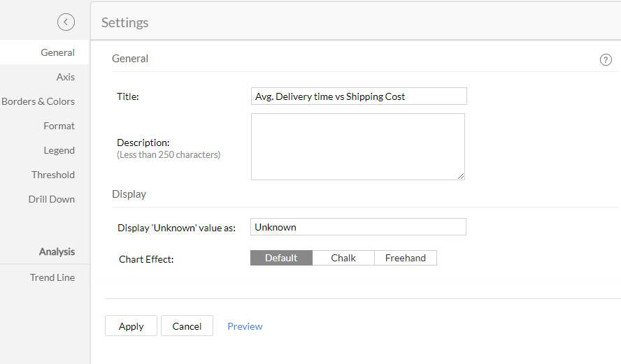The image size is (621, 364).
Task: Select the General settings tab
Action: [57, 52]
